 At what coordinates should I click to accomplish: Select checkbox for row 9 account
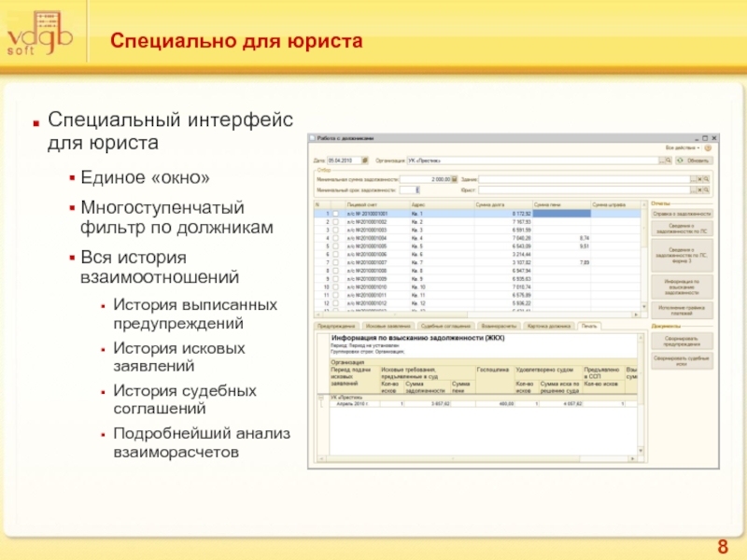[x=335, y=278]
